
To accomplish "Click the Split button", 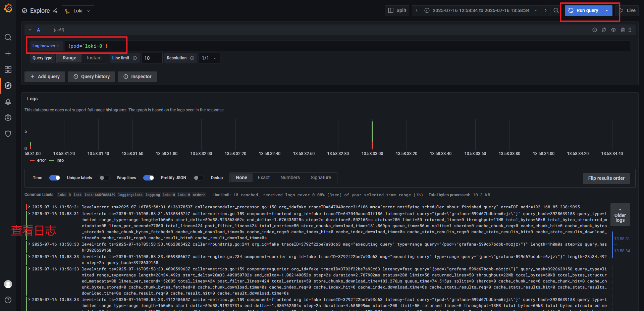I will 397,10.
